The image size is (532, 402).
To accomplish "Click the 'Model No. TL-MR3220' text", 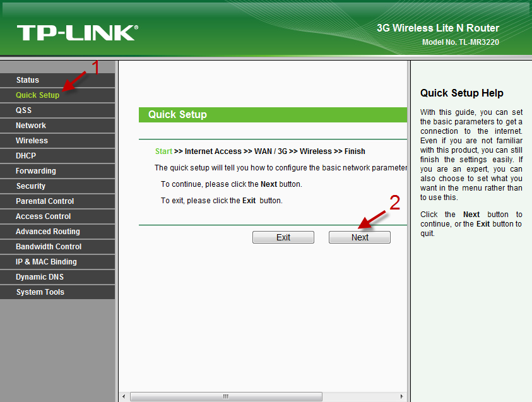I will [x=461, y=42].
